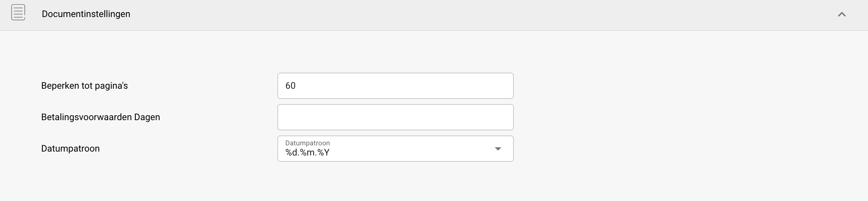Click the Documentinstellingen header title
The height and width of the screenshot is (201, 868).
pyautogui.click(x=86, y=14)
